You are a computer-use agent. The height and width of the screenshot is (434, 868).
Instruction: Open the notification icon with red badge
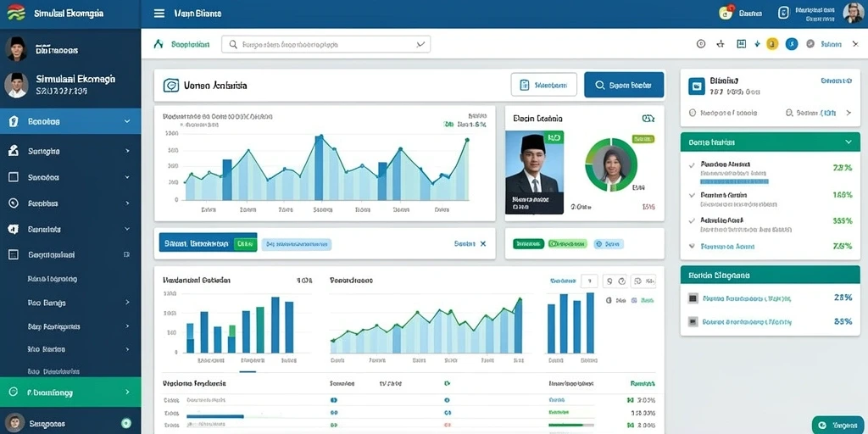click(x=726, y=13)
